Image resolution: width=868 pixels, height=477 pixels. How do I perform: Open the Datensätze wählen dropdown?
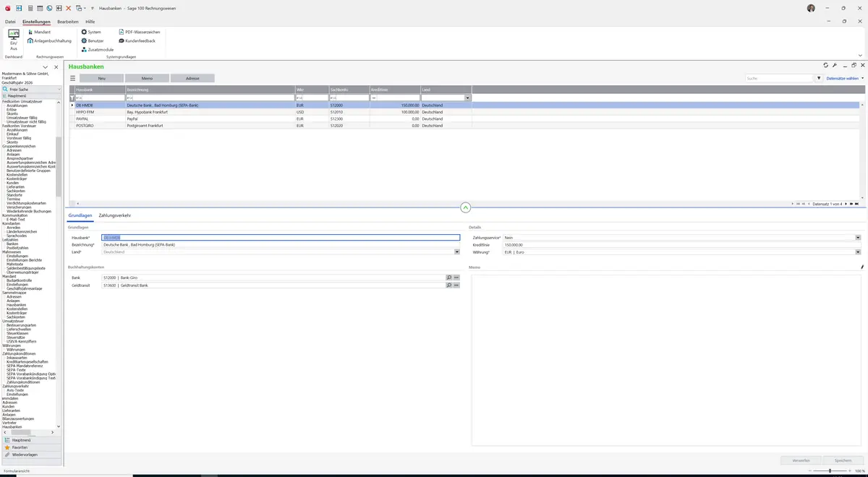click(x=845, y=78)
